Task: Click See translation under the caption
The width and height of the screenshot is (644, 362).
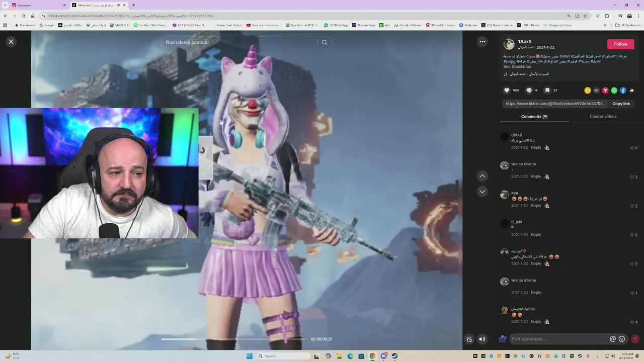Action: point(517,66)
